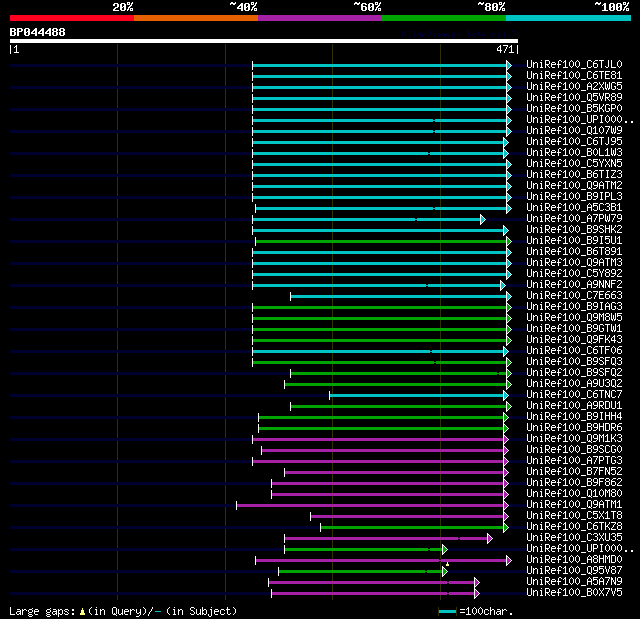Screen dimensions: 640x619
Task: Select the UniRef100_A9U3Q2 label
Action: click(x=574, y=384)
